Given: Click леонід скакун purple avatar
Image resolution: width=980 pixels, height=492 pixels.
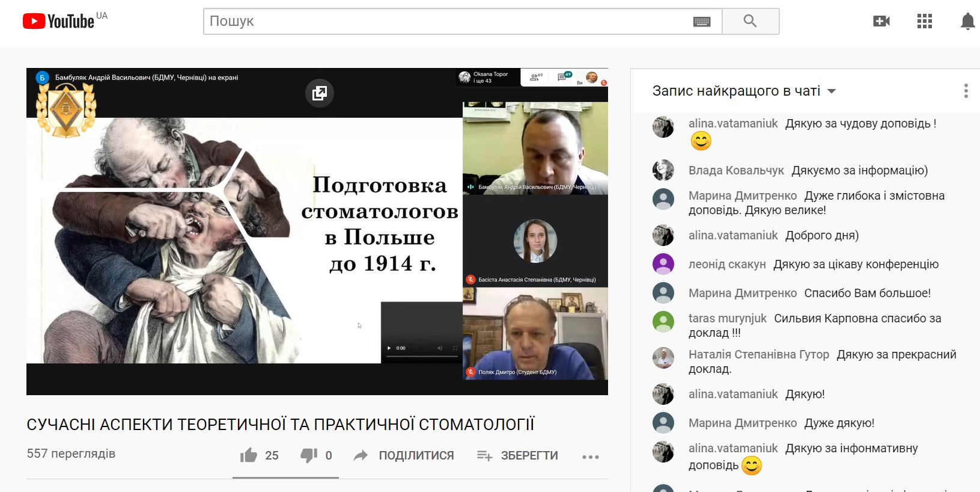Looking at the screenshot, I should coord(663,264).
